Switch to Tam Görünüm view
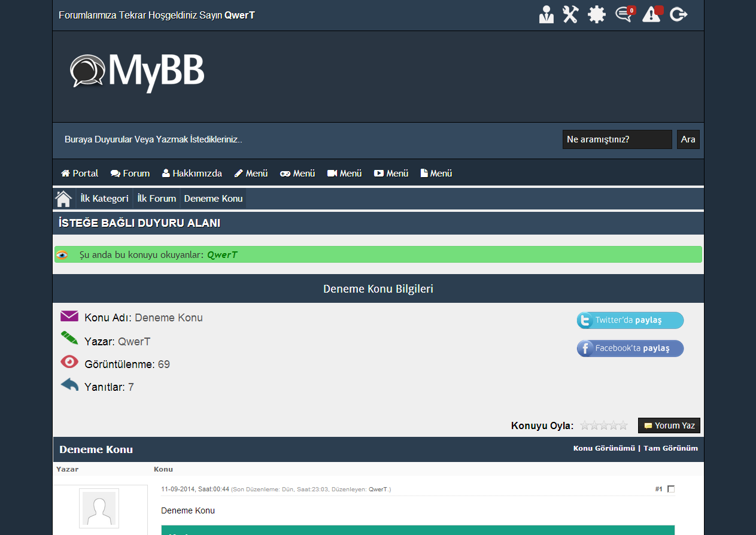The height and width of the screenshot is (535, 756). [x=670, y=448]
